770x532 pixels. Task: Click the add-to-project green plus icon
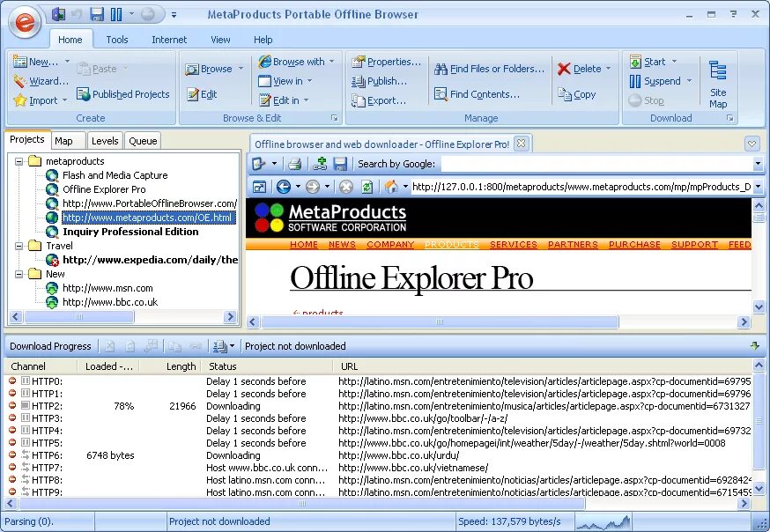tap(320, 164)
